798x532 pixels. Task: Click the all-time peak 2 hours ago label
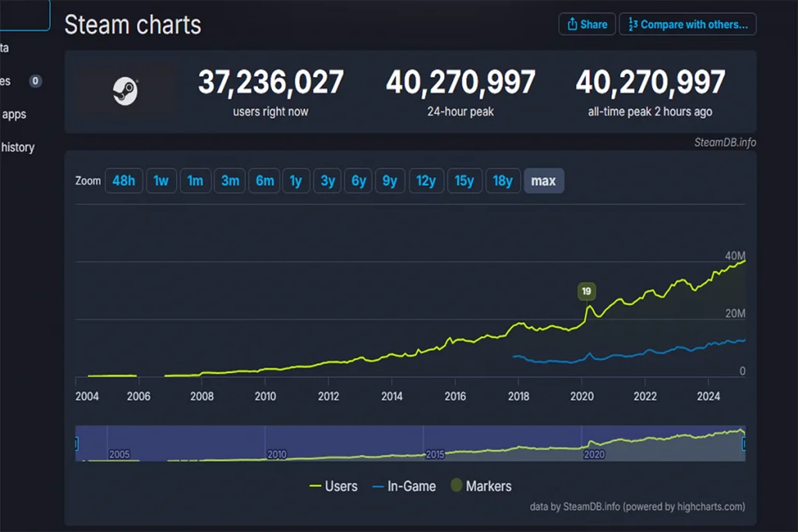pyautogui.click(x=650, y=112)
